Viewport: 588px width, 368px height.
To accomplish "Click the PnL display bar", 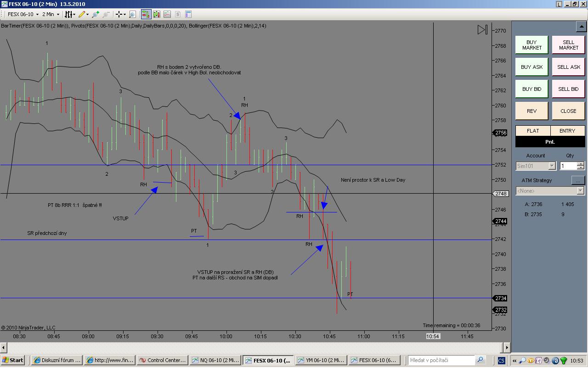I will click(550, 142).
